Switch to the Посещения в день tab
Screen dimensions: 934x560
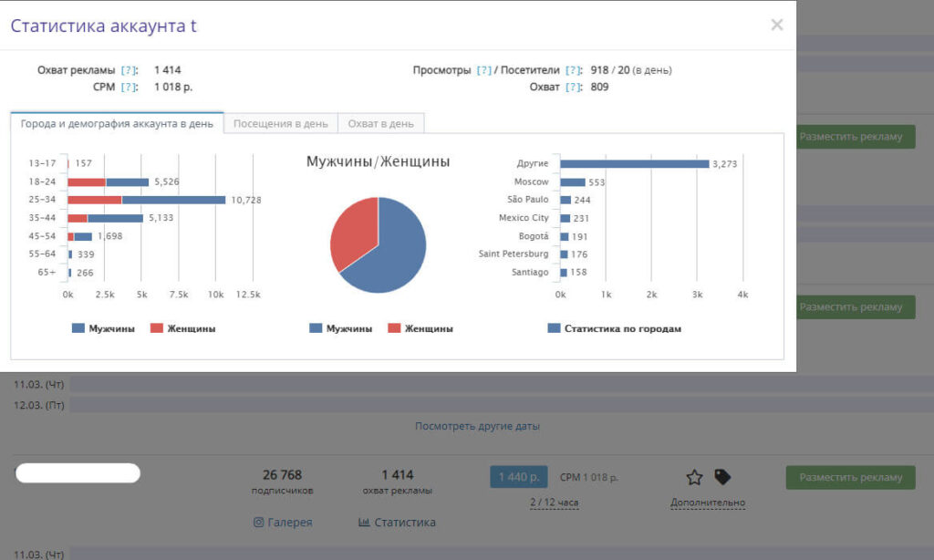281,124
